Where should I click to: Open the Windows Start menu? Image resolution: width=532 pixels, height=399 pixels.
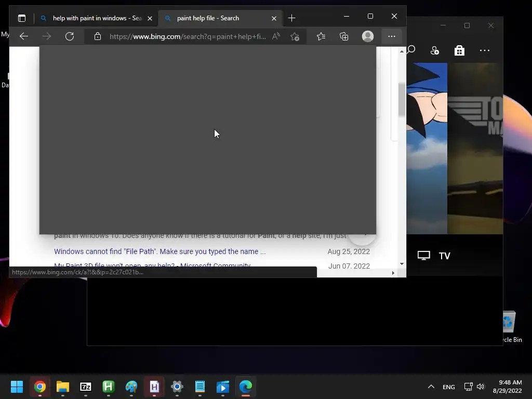17,387
